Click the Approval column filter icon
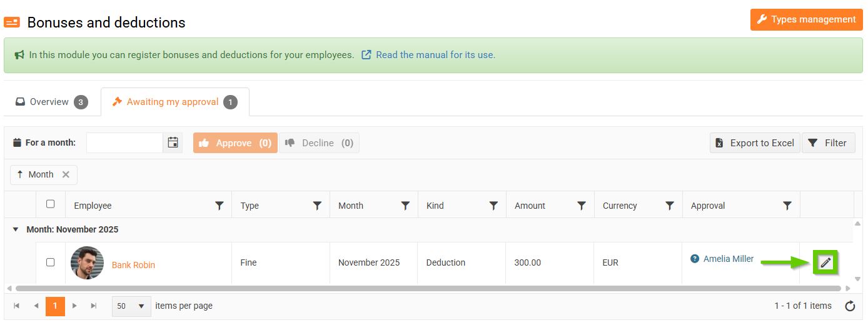Image resolution: width=868 pixels, height=325 pixels. click(787, 206)
